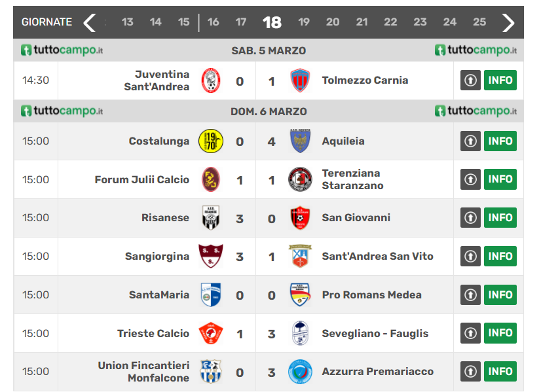Go to next matchdays with right chevron
541x392 pixels.
click(508, 22)
